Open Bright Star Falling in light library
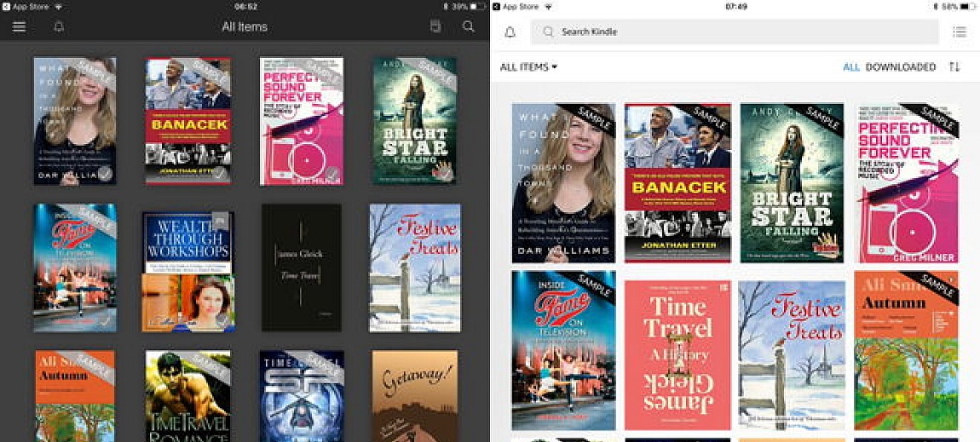This screenshot has width=980, height=442. [792, 183]
